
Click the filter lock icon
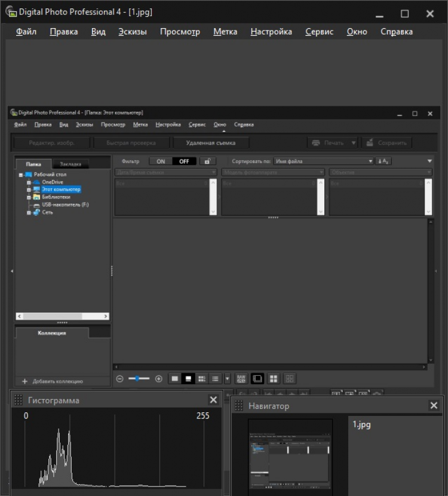[x=207, y=161]
